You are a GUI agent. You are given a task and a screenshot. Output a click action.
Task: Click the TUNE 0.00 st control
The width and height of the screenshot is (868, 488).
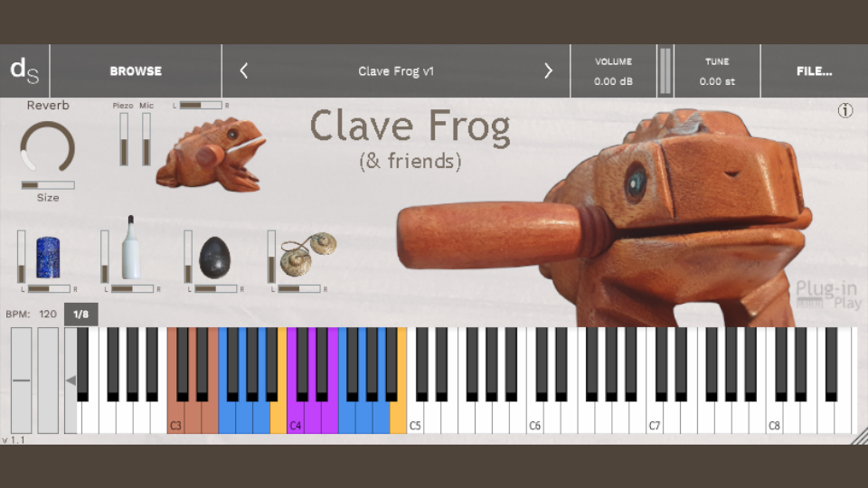coord(717,70)
